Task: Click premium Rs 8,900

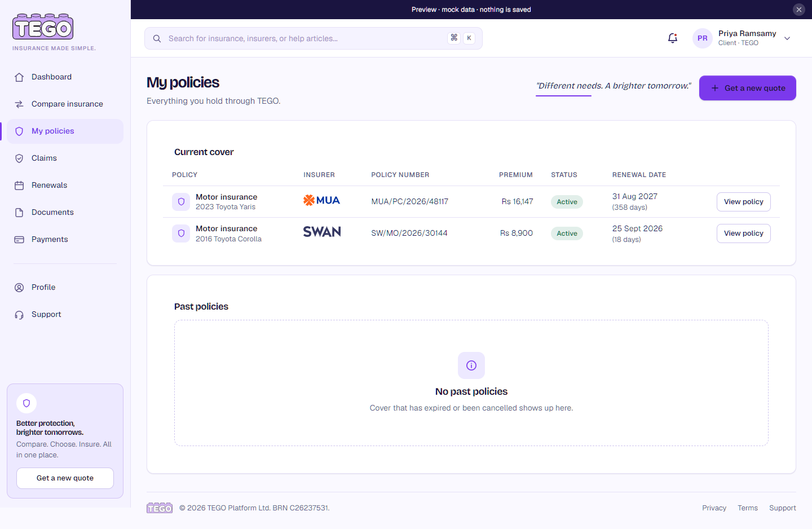Action: [517, 233]
